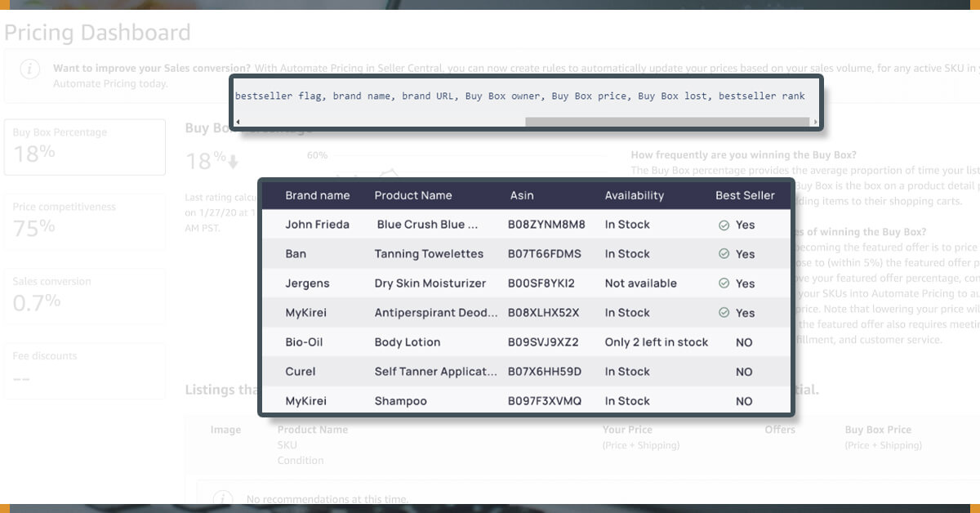
Task: Click the Buy Box Price column header
Action: click(x=878, y=430)
